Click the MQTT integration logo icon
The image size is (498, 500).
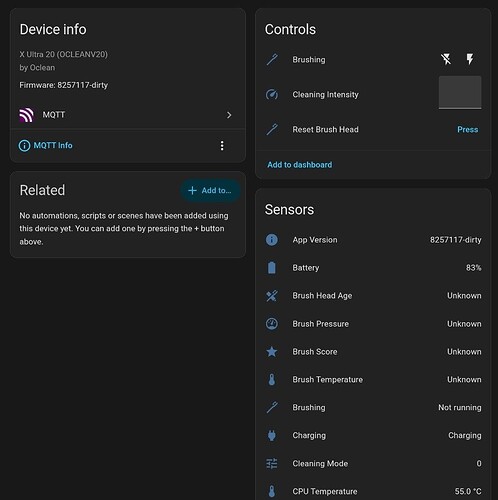[x=26, y=115]
